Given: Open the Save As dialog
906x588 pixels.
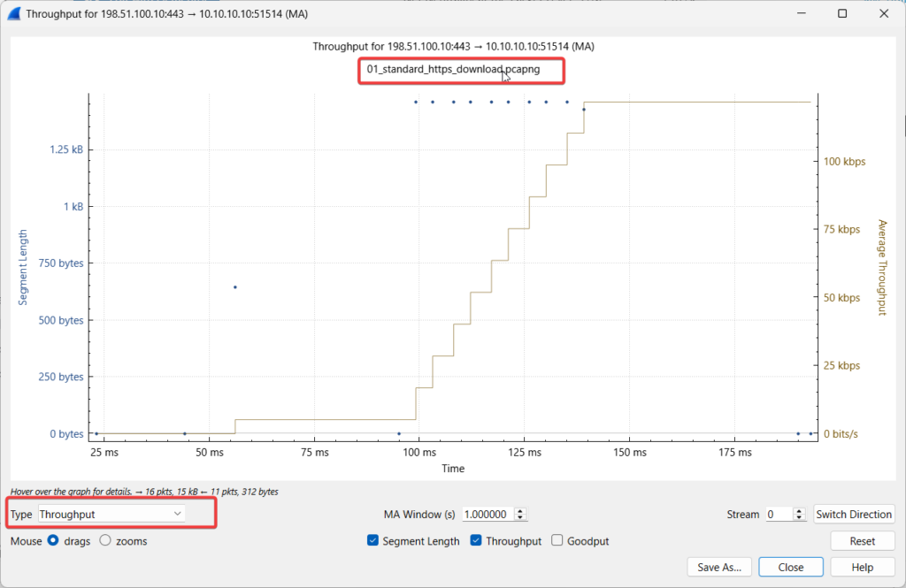Looking at the screenshot, I should tap(719, 568).
